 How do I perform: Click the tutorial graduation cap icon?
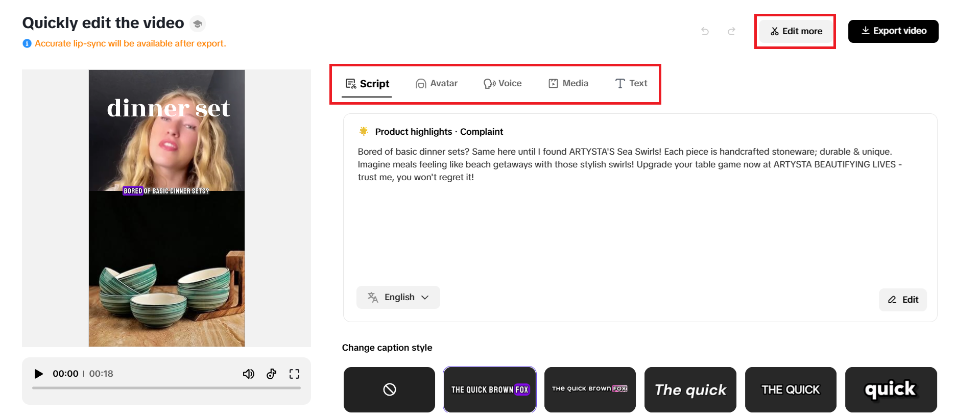[198, 23]
